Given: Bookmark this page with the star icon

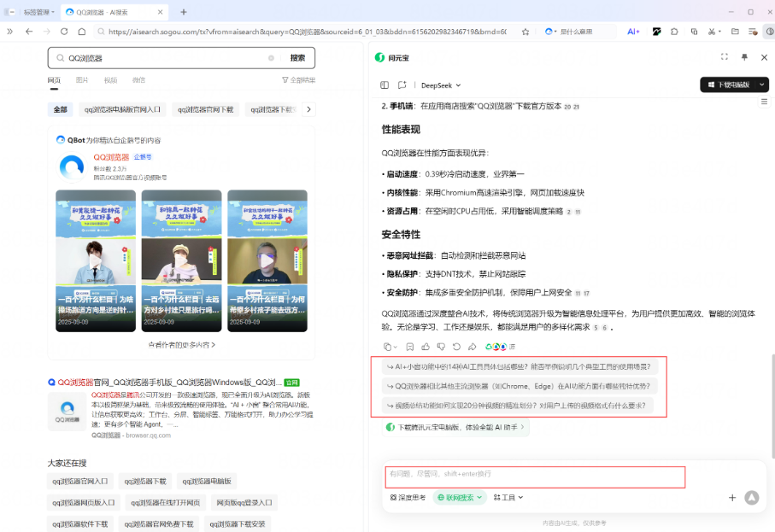Looking at the screenshot, I should 525,32.
